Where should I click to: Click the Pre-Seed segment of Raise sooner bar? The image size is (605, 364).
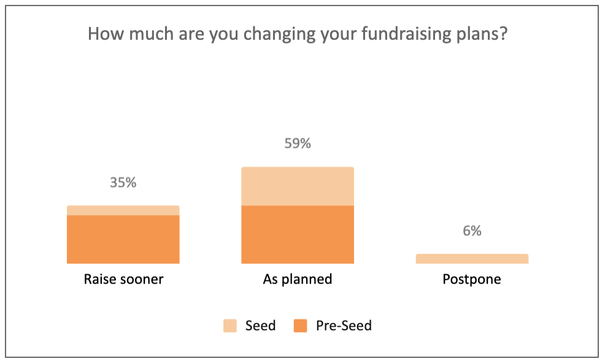point(123,239)
